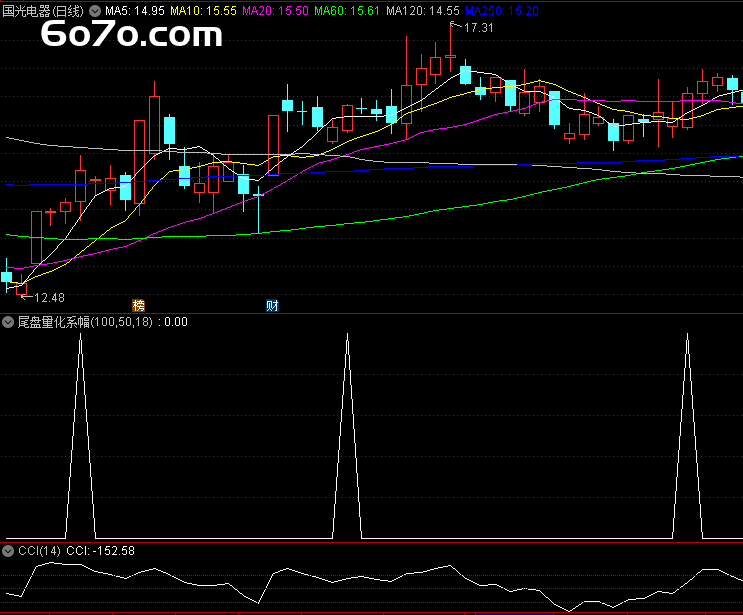743x615 pixels.
Task: Expand the 尾盘量化系幅 indicator menu arrow
Action: coord(8,322)
